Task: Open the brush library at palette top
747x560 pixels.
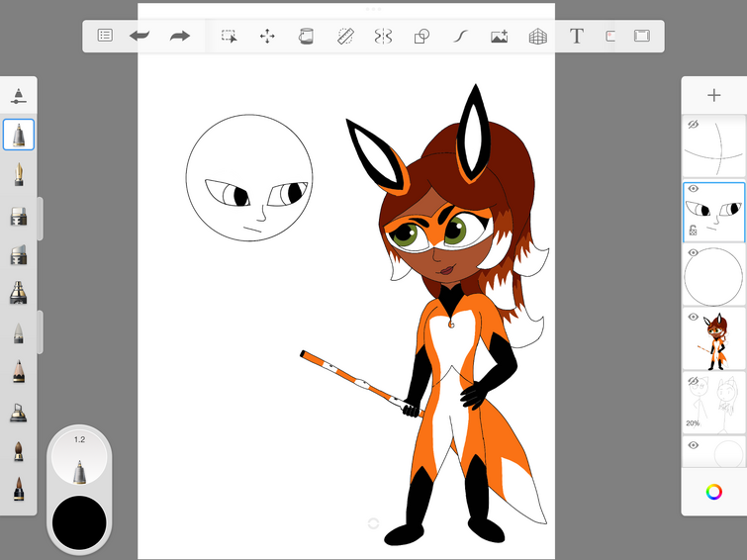Action: (x=18, y=95)
